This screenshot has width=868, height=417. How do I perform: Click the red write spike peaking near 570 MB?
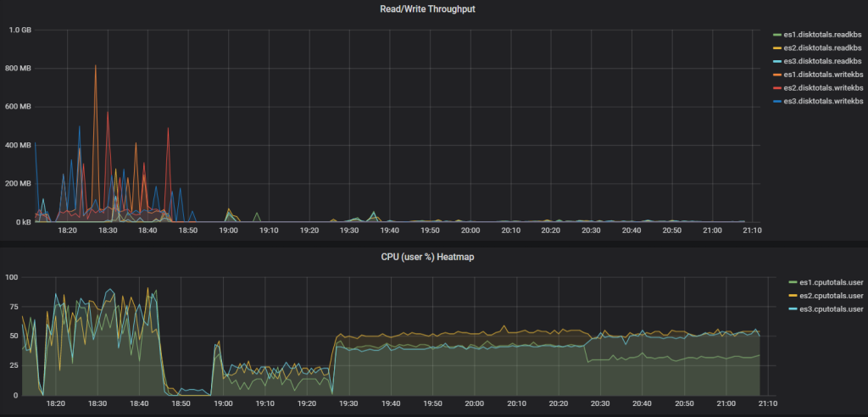[x=108, y=114]
